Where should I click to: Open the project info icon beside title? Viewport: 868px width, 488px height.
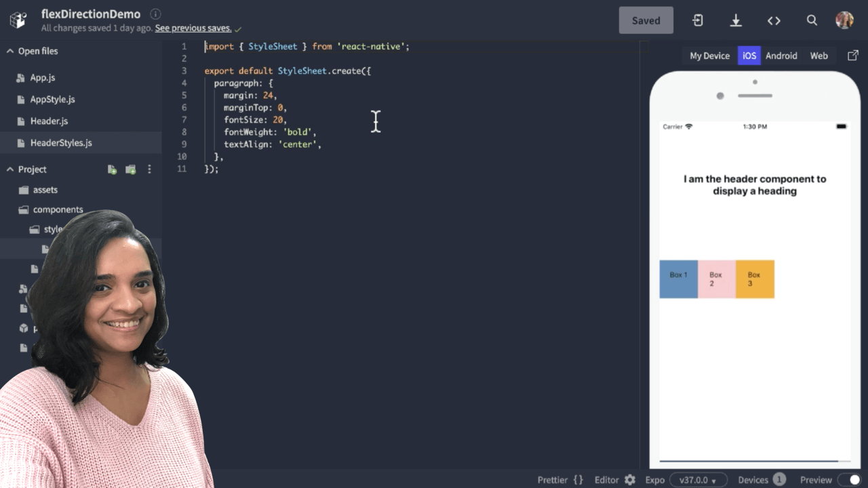tap(155, 14)
